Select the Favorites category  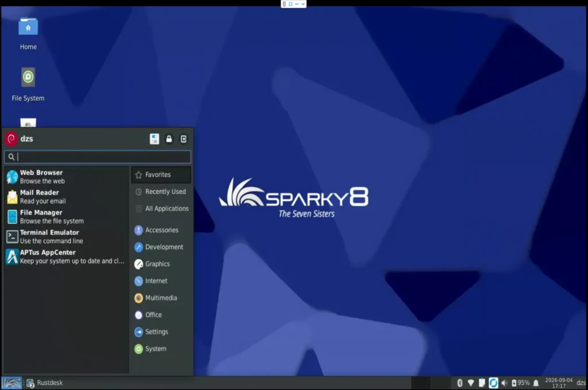(161, 174)
